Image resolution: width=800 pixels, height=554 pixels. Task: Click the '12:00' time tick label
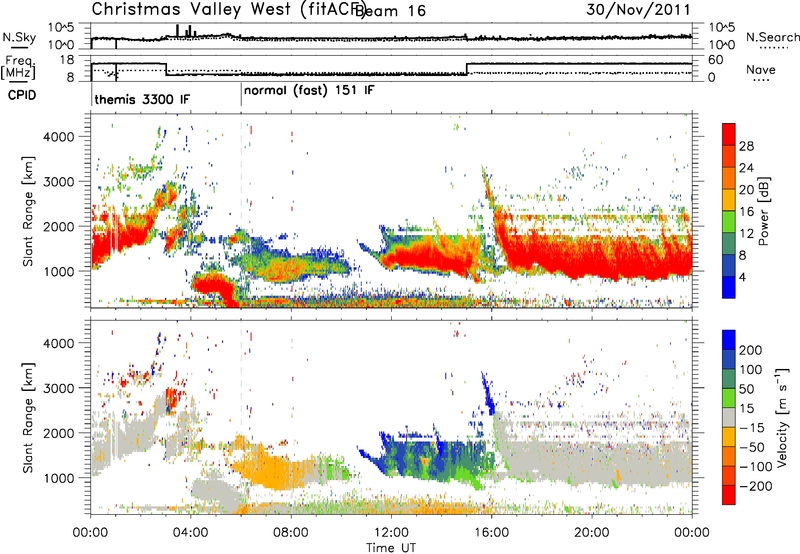(x=391, y=533)
